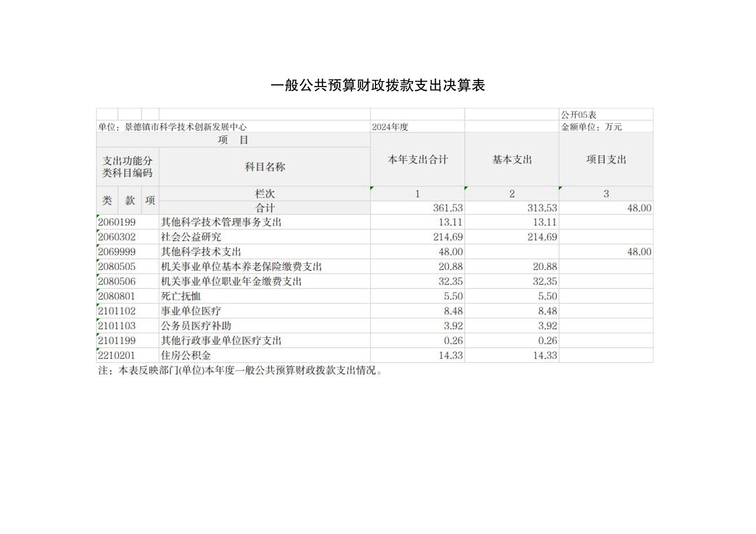Select the 金额单位：万元 cell
Screen dimensions: 756x534
tap(591, 127)
